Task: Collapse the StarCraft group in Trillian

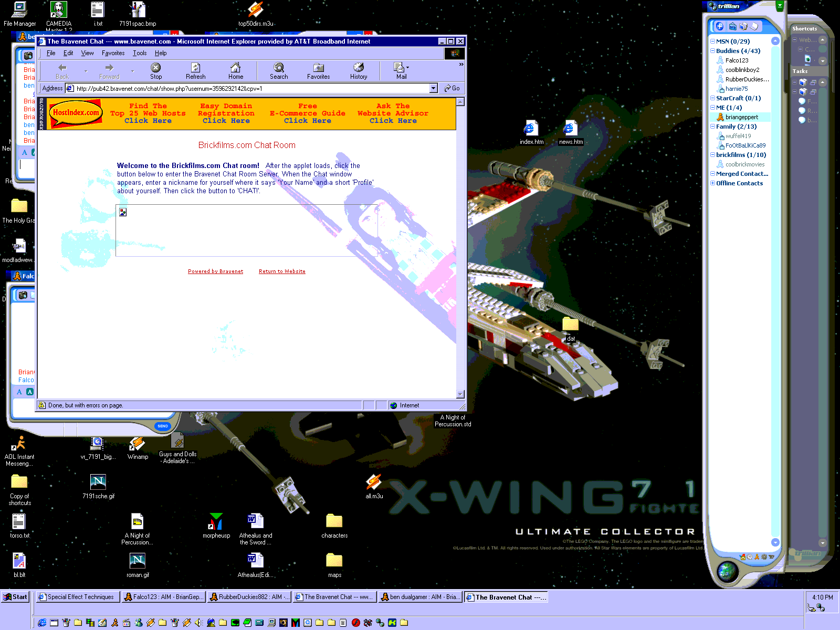Action: [712, 98]
